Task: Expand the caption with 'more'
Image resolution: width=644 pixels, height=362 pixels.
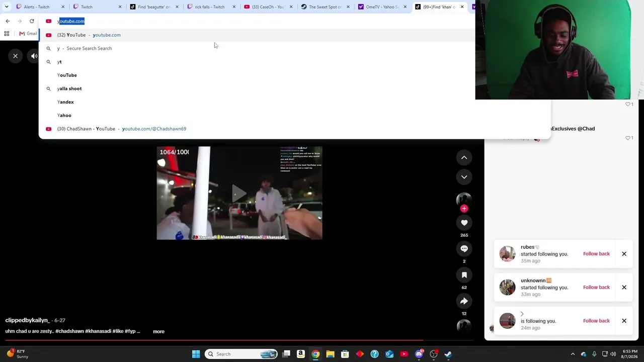Action: (x=158, y=331)
